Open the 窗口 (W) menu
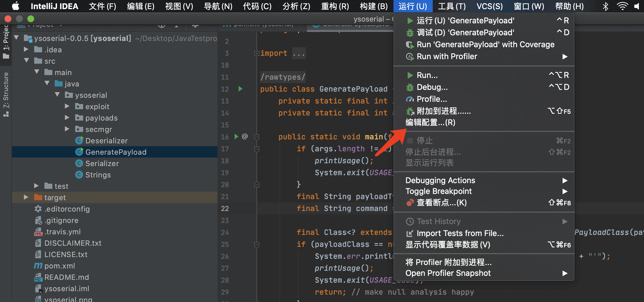 (529, 6)
